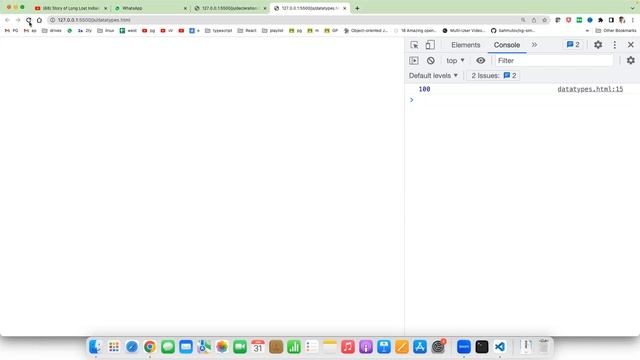Open the top JavaScript context dropdown
The height and width of the screenshot is (360, 640).
pyautogui.click(x=455, y=60)
